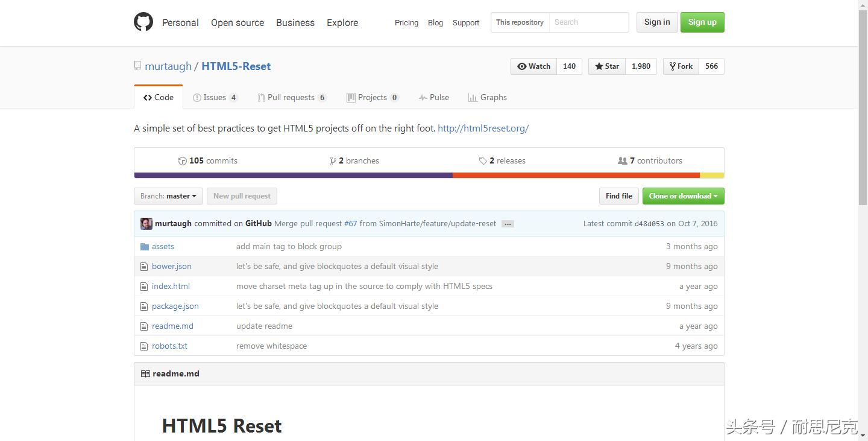The width and height of the screenshot is (868, 441).
Task: Open the readme.md file in the list
Action: tap(172, 326)
